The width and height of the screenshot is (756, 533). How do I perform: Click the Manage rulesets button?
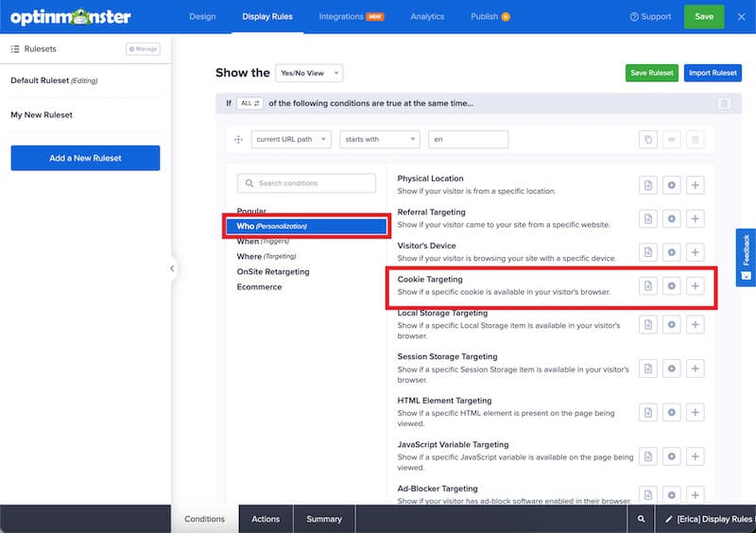pyautogui.click(x=144, y=49)
